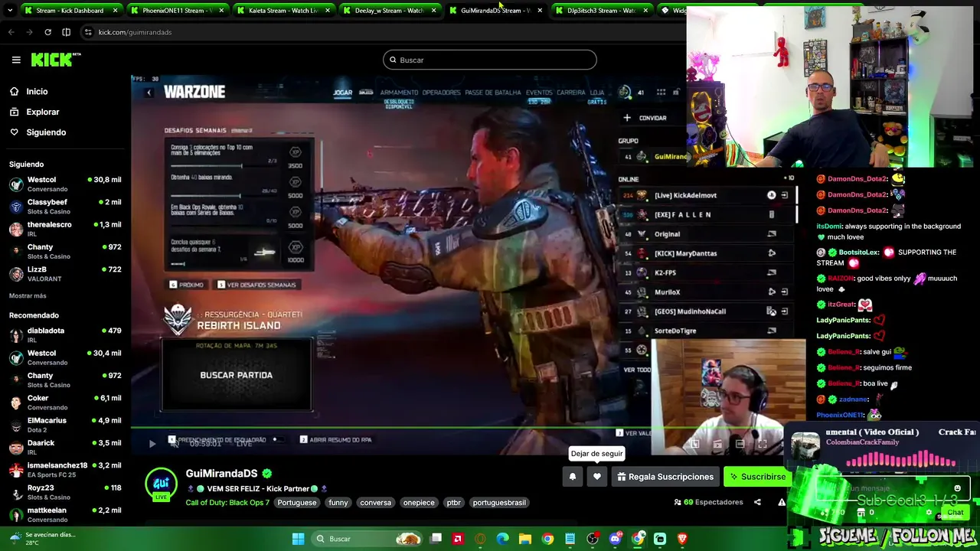Select the Portuguese tag
This screenshot has height=551, width=980.
coord(296,503)
